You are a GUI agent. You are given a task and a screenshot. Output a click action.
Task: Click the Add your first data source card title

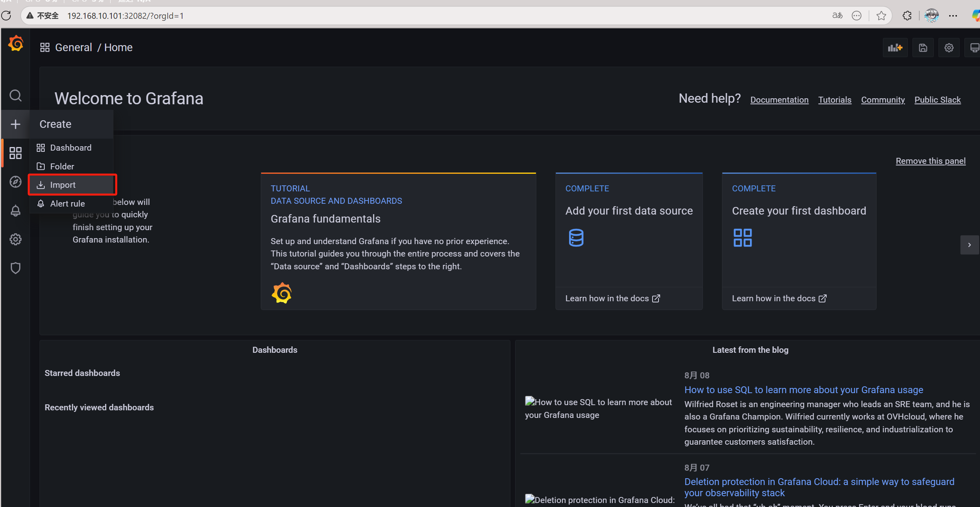[629, 211]
